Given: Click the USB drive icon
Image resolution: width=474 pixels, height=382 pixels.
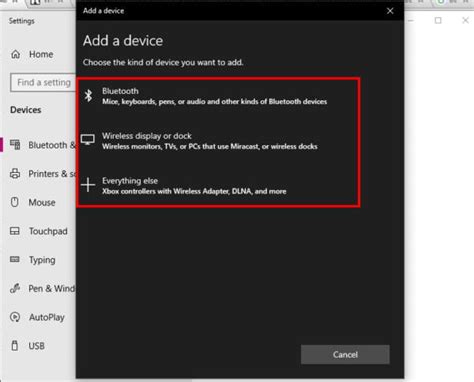Looking at the screenshot, I should point(15,345).
